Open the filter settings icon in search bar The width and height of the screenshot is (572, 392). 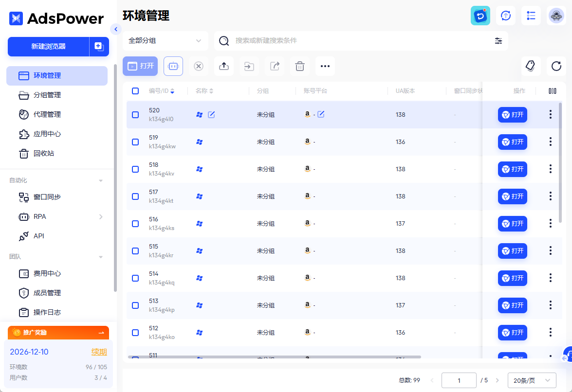[x=498, y=41]
